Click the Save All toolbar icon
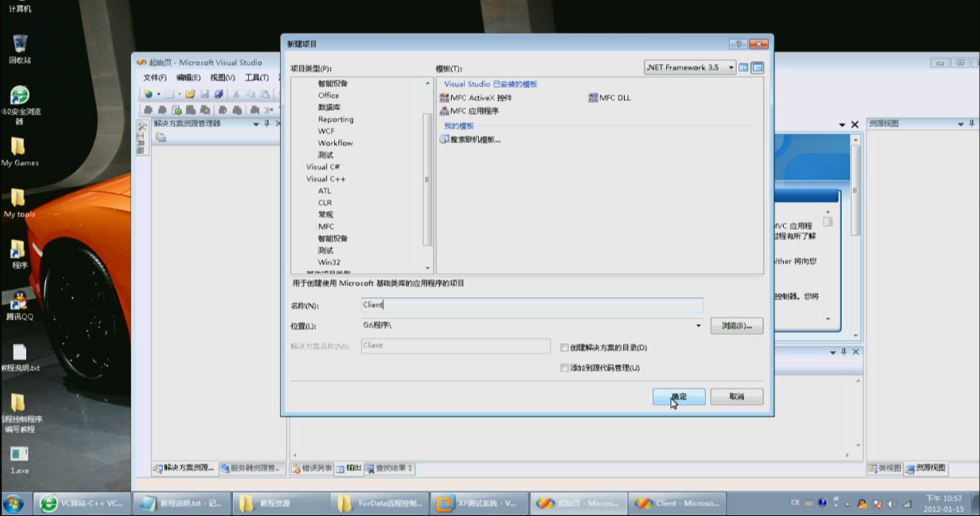This screenshot has width=980, height=516. coord(219,94)
